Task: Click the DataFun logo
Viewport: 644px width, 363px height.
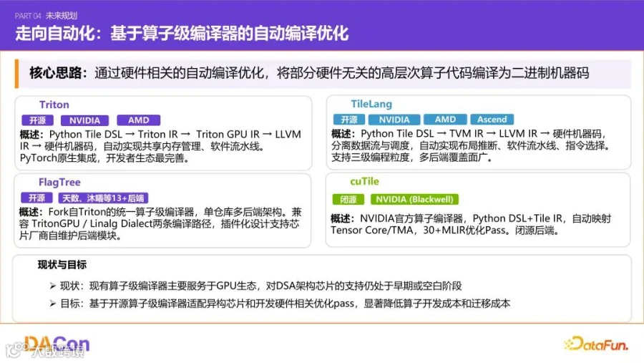Action: pos(596,344)
